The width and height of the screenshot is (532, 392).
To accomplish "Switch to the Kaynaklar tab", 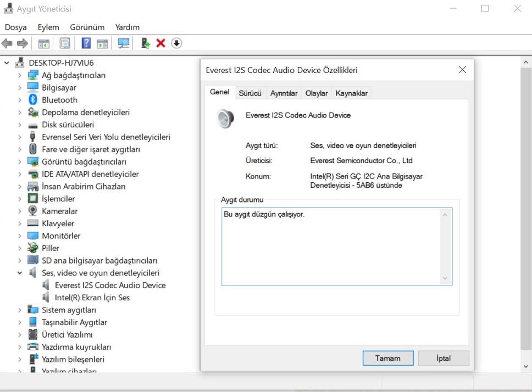I will (352, 93).
